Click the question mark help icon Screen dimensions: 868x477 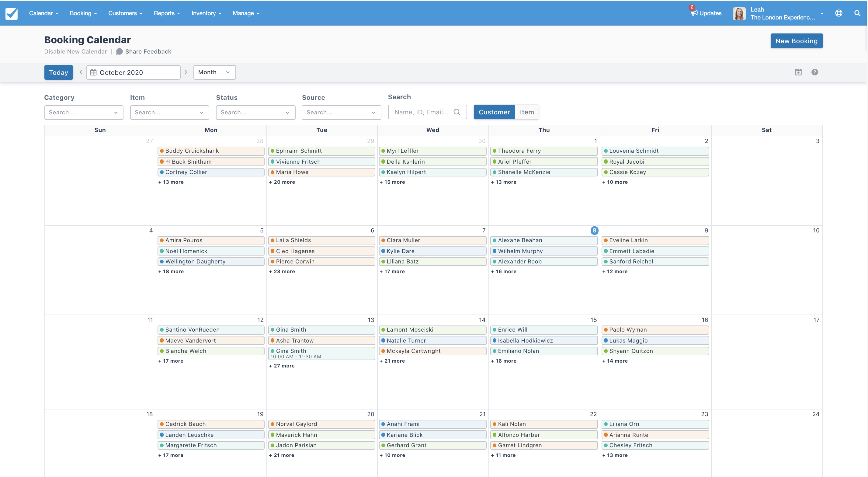click(x=815, y=72)
